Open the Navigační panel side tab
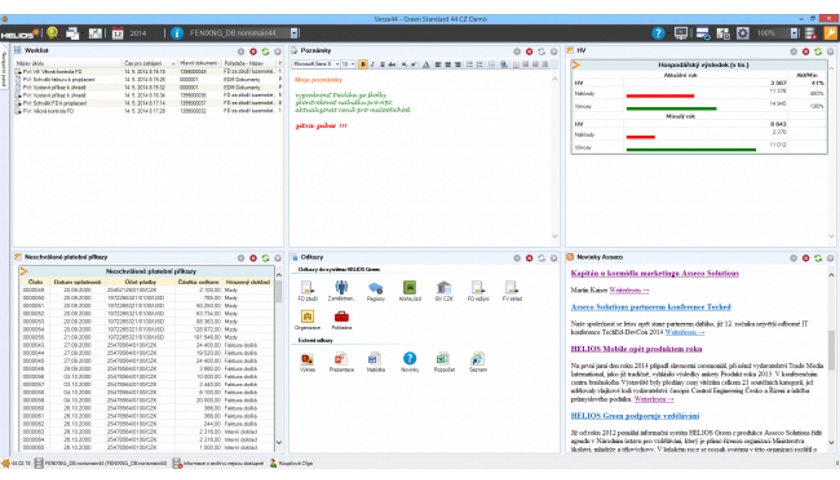This screenshot has height=480, width=840. click(x=4, y=70)
